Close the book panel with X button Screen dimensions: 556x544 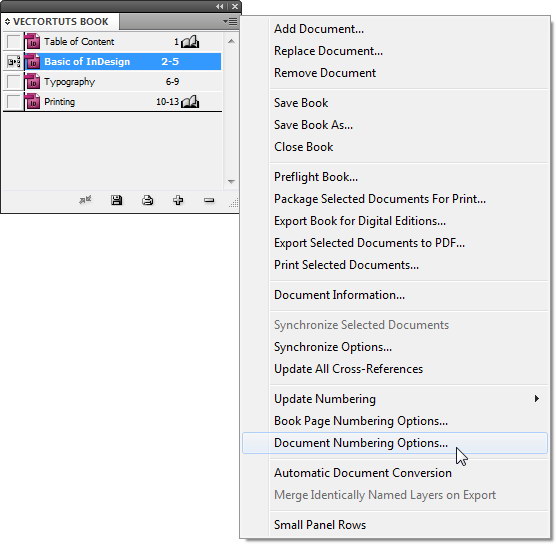point(235,6)
